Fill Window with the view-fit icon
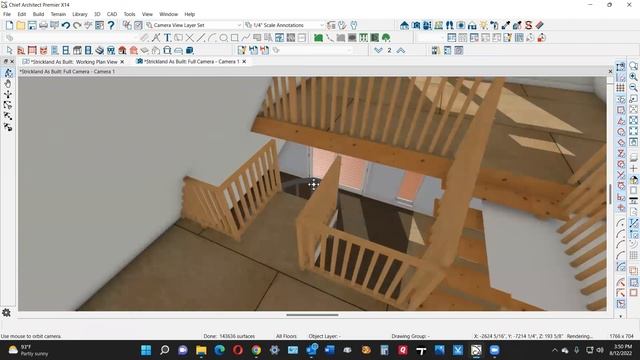This screenshot has height=360, width=640. click(633, 131)
